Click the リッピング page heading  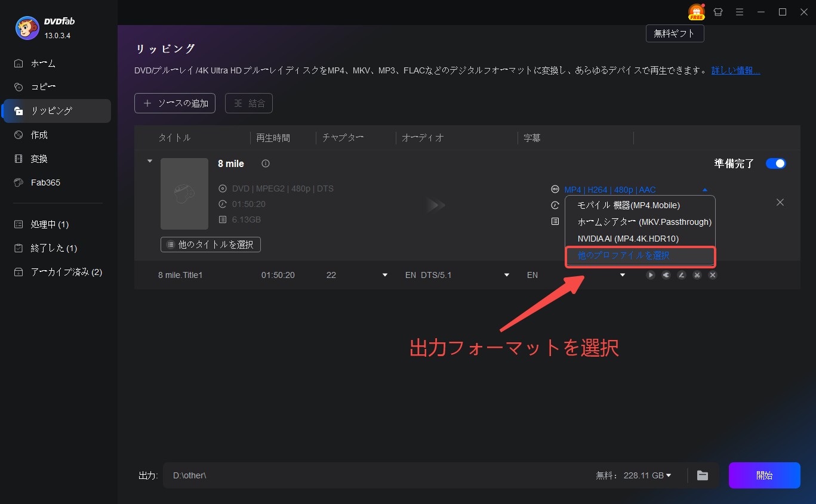[166, 49]
